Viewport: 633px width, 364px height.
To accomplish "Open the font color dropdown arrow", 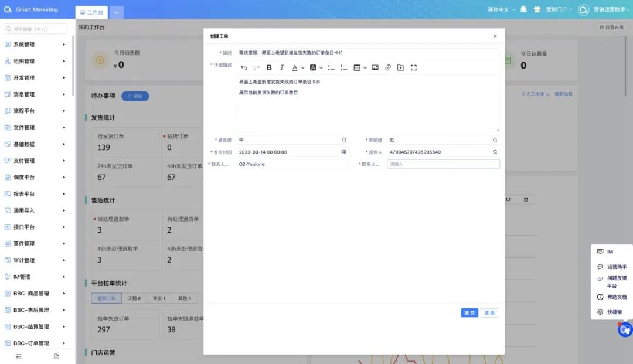I will coord(302,68).
